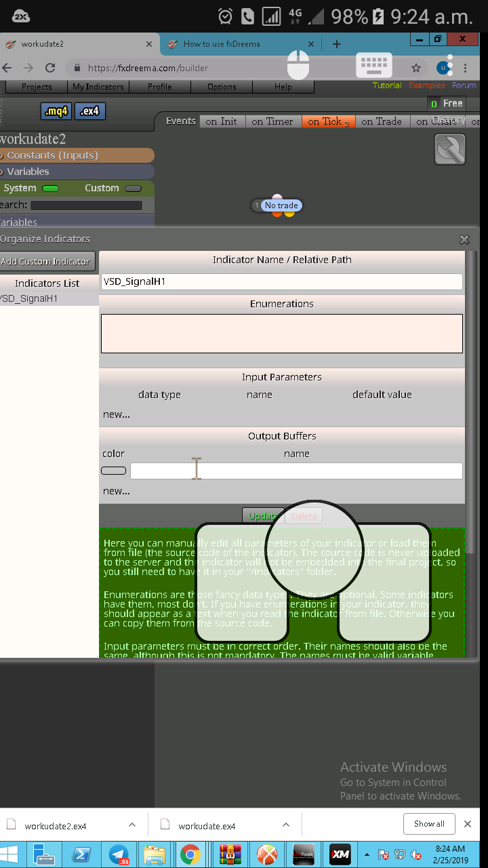The image size is (488, 868).
Task: Open the Options menu
Action: click(x=222, y=87)
